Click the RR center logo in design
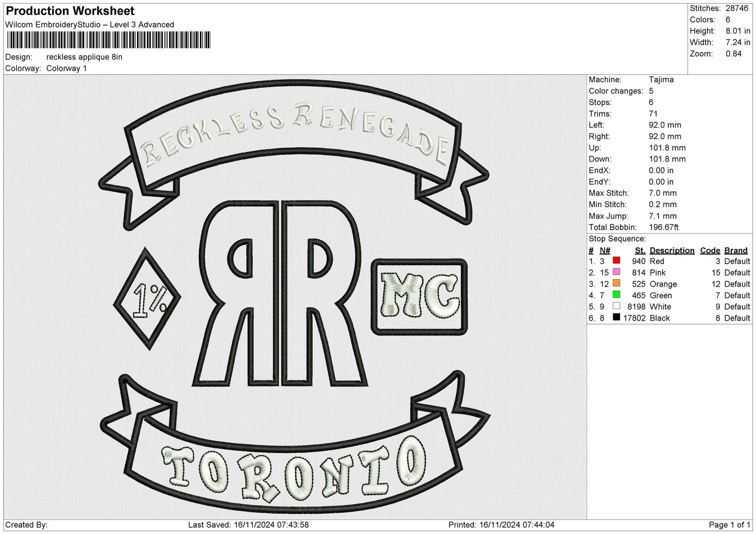756x534 pixels. (280, 294)
